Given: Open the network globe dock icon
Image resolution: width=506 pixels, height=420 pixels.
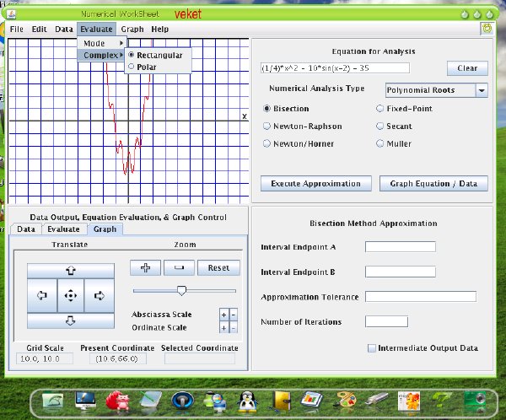Looking at the screenshot, I should pyautogui.click(x=215, y=402).
